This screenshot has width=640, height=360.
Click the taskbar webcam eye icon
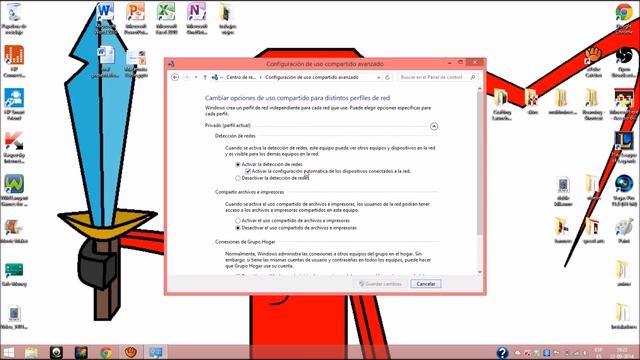pos(56,352)
